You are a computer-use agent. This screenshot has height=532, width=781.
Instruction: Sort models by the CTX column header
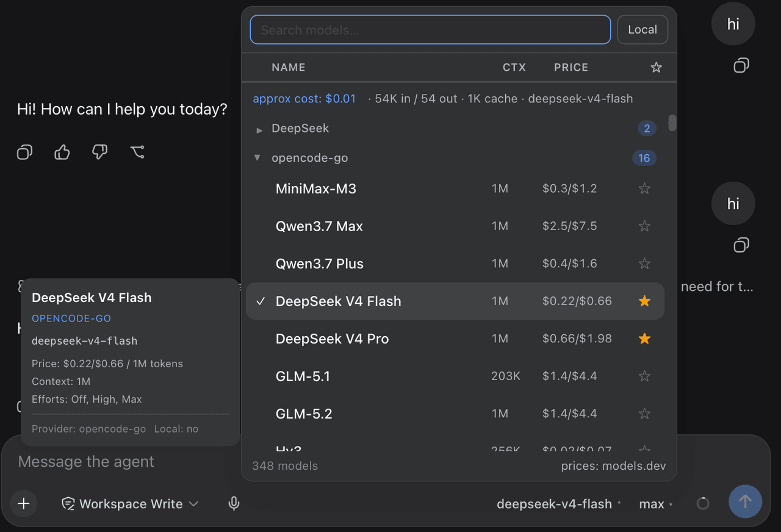(x=514, y=67)
